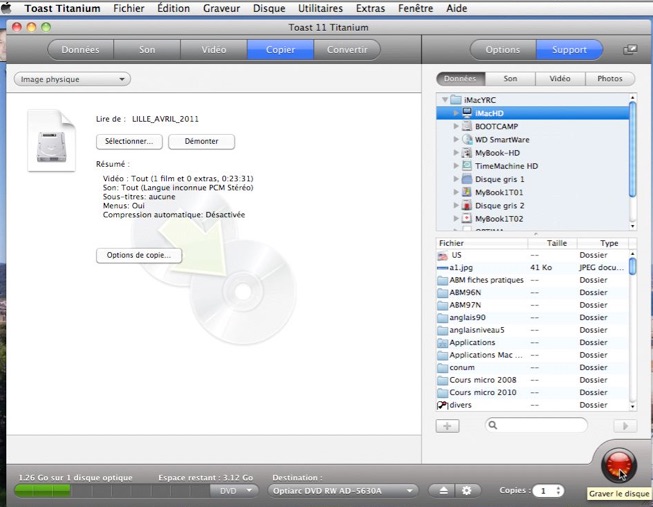Select the Cours micro 2010 folder row
The width and height of the screenshot is (653, 507).
532,392
